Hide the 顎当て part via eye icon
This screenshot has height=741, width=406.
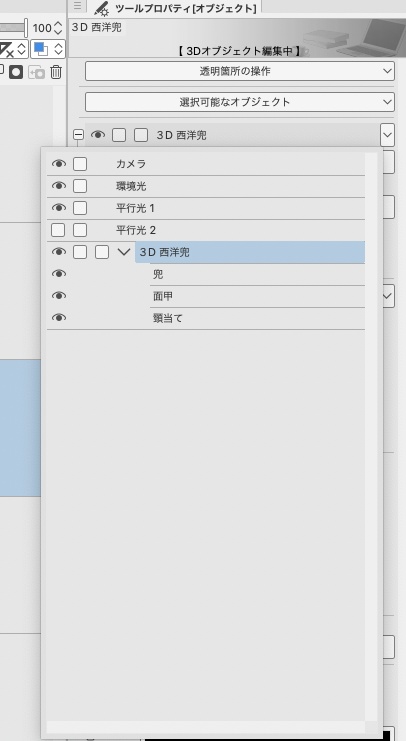pyautogui.click(x=59, y=318)
